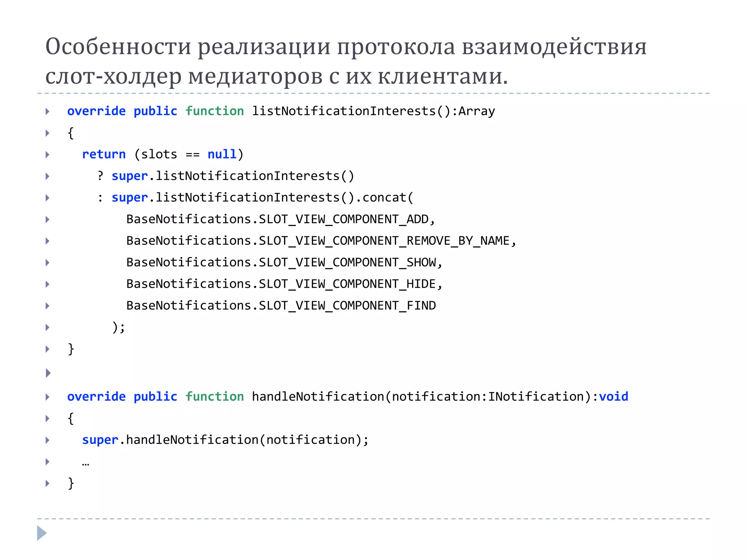Click the 'slots' variable name
Image resolution: width=747 pixels, height=560 pixels.
coord(159,154)
